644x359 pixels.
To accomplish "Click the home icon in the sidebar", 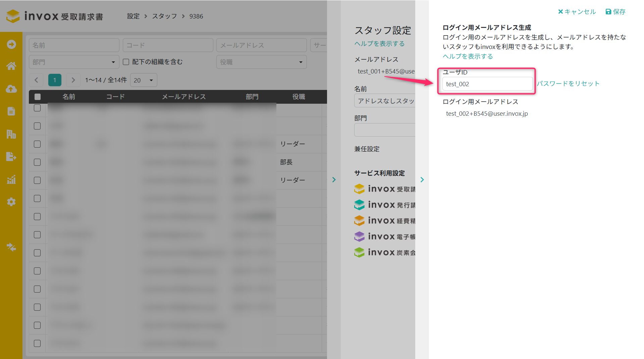I will (x=11, y=66).
